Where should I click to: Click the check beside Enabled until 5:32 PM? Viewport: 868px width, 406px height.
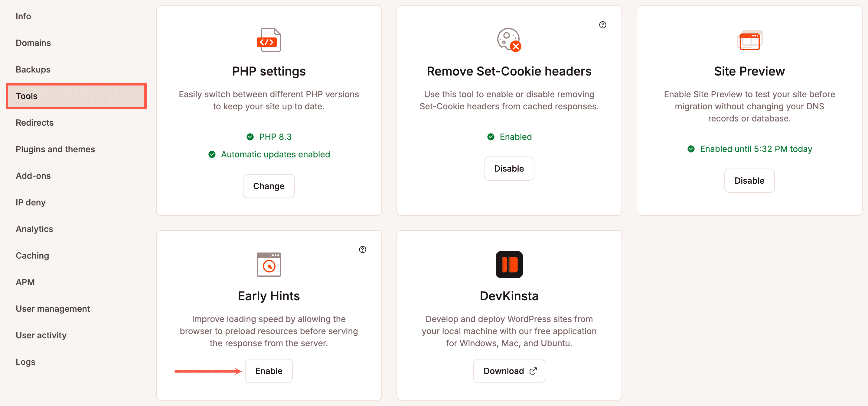691,149
